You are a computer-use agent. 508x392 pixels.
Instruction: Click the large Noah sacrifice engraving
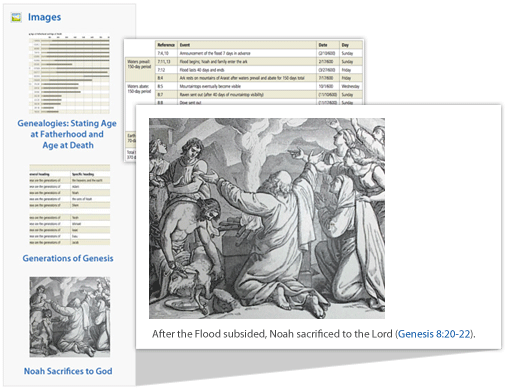click(267, 218)
